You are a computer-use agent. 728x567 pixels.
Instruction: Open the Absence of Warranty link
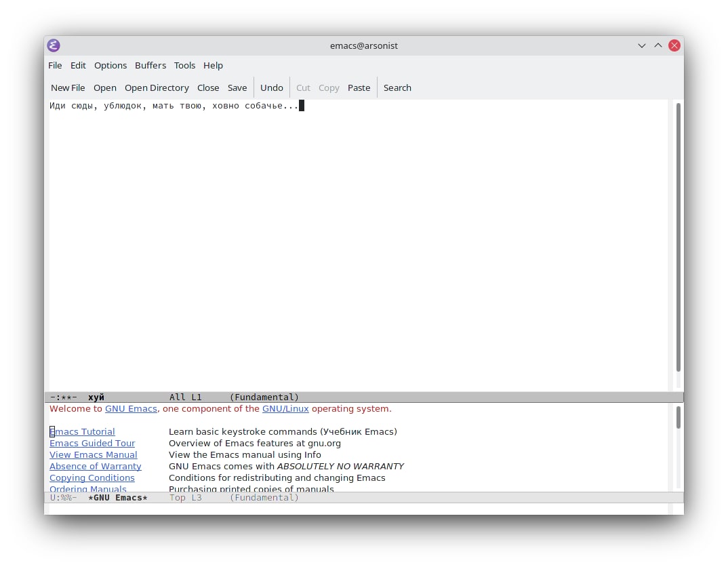tap(96, 466)
